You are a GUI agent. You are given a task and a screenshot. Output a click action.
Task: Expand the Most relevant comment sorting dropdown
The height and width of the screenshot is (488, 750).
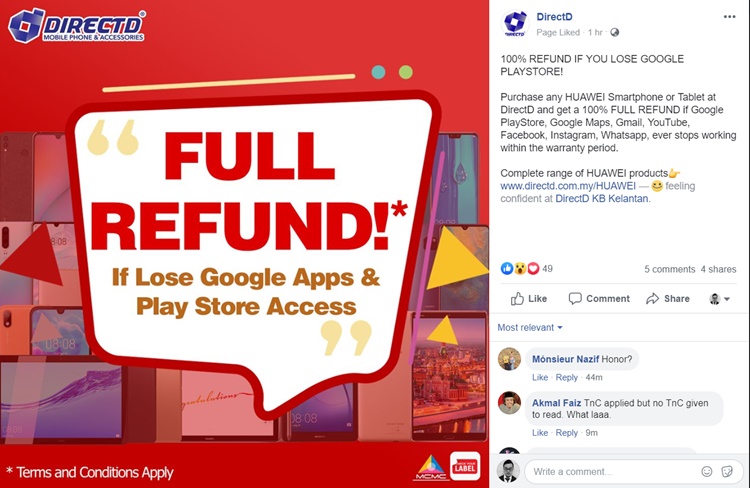pos(530,328)
